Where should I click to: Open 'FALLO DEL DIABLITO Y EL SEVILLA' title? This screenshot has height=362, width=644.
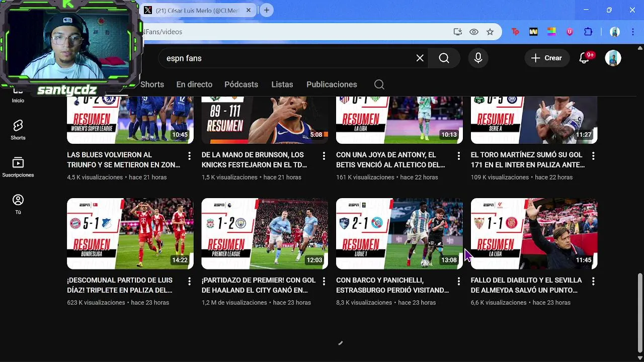[526, 285]
